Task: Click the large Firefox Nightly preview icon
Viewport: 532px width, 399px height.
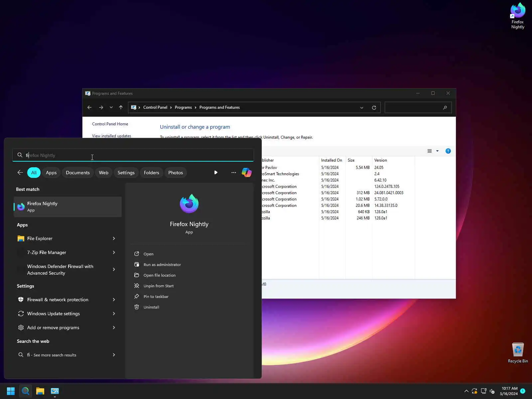Action: coord(189,203)
